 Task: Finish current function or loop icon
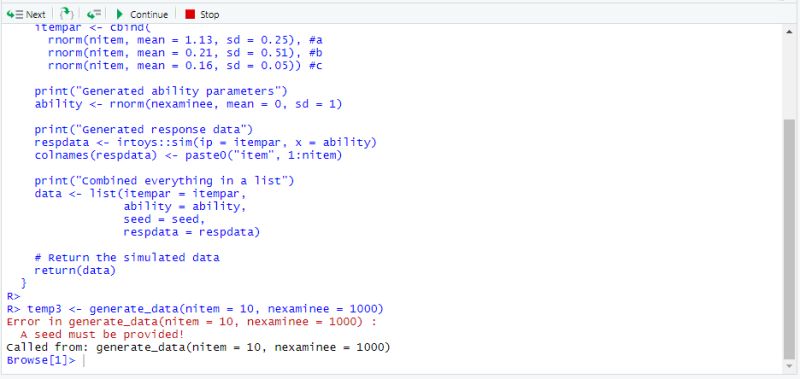click(93, 14)
